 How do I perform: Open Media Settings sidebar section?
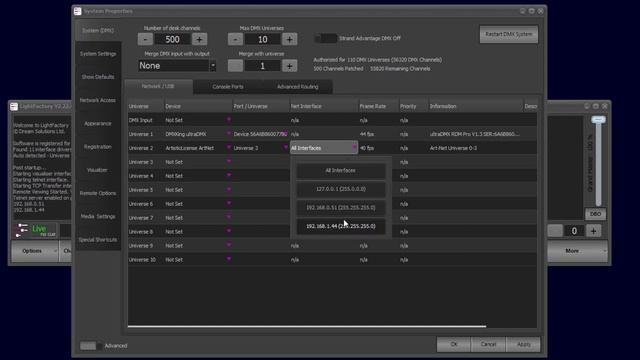coord(98,217)
